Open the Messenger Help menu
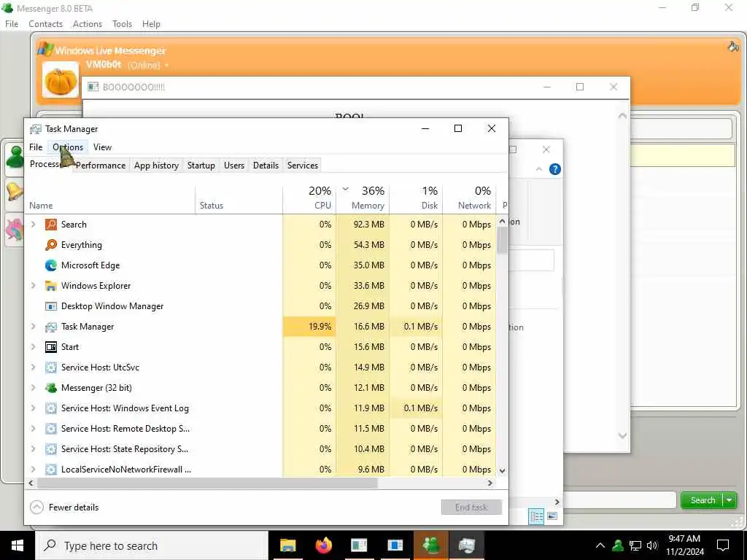This screenshot has width=747, height=560. point(151,24)
